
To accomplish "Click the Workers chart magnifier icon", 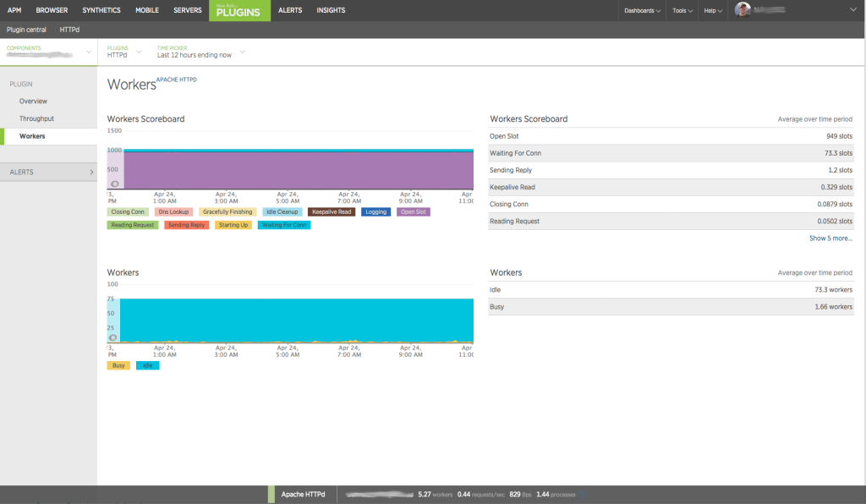I will pos(112,337).
